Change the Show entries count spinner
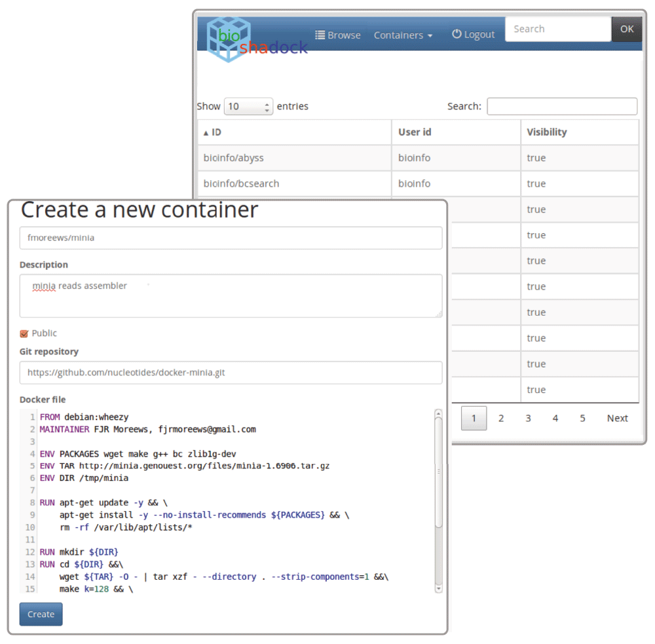Screen dimensions: 655x644 click(248, 107)
